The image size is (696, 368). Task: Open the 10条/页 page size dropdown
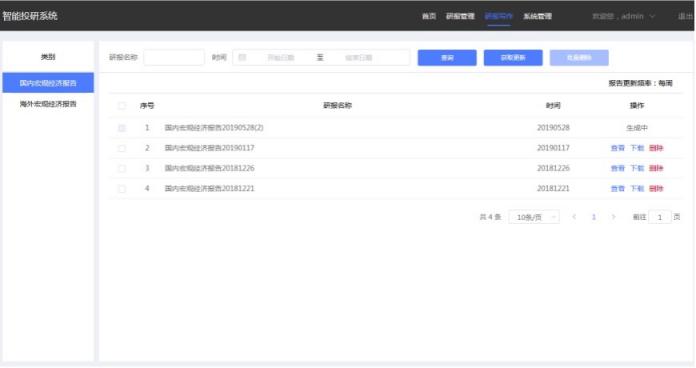tap(534, 217)
